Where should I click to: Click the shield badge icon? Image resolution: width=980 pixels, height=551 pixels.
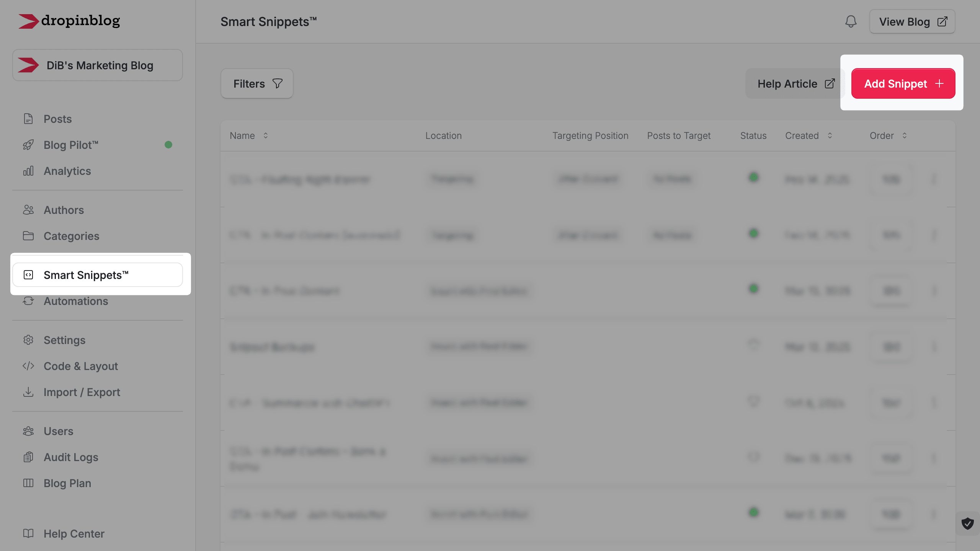point(968,523)
